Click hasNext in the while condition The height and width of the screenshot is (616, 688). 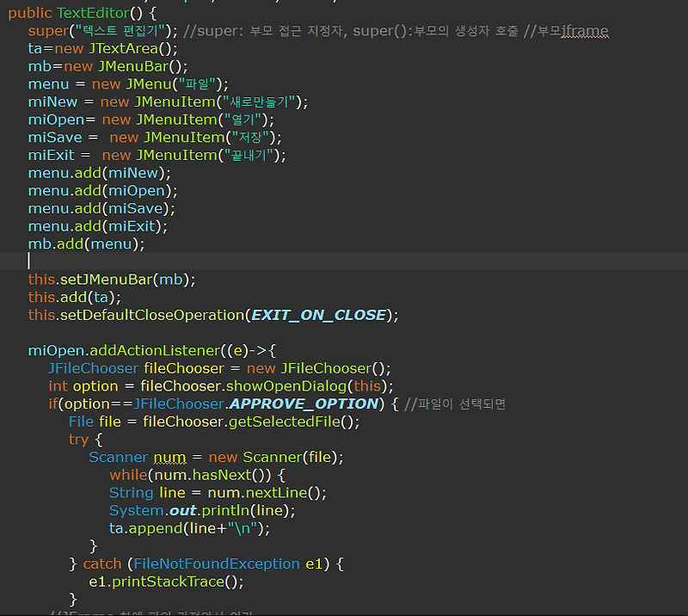tap(222, 475)
